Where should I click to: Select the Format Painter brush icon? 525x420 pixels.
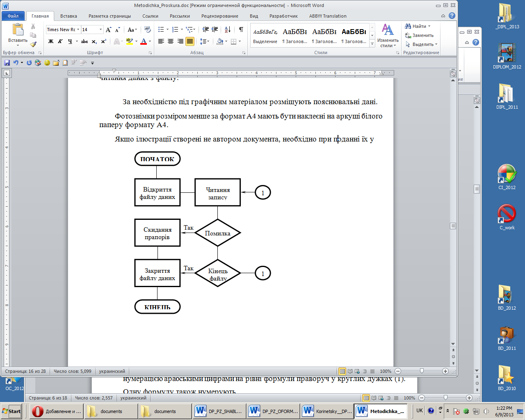tap(33, 44)
